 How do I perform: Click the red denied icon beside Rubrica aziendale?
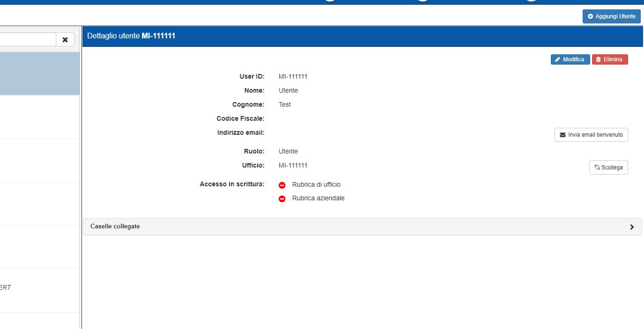282,199
